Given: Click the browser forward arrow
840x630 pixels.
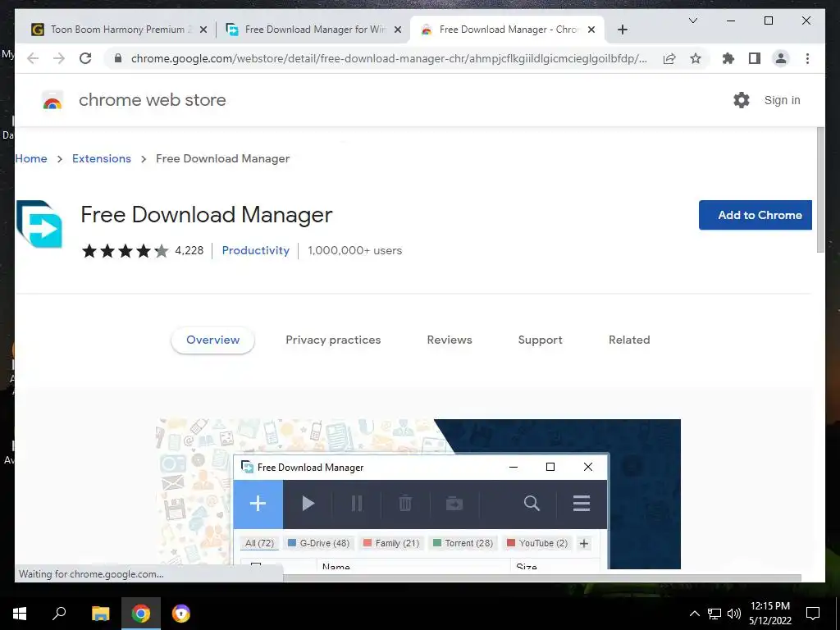Looking at the screenshot, I should (59, 58).
